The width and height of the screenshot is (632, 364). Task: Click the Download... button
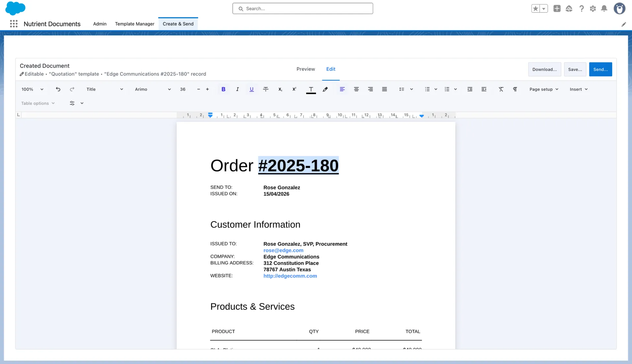coord(544,69)
